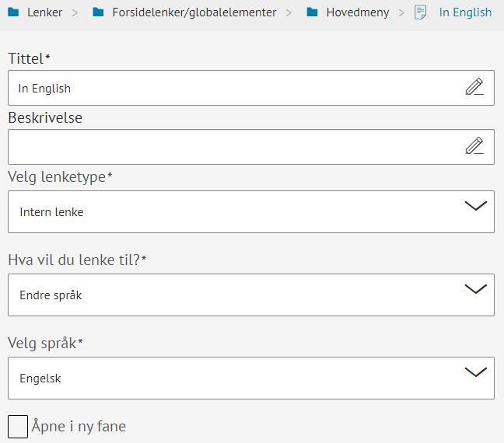Click the document icon beside In English
The width and height of the screenshot is (504, 443).
click(x=422, y=12)
